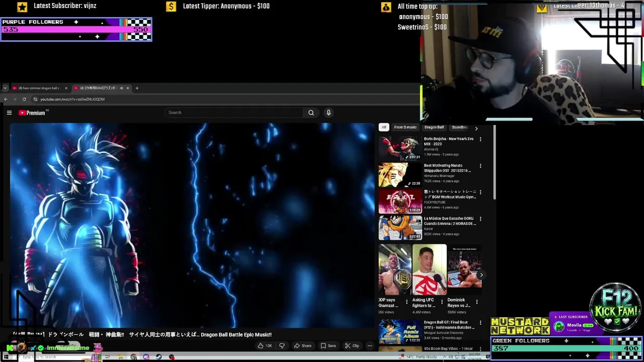Go back with the browser back arrow
This screenshot has height=362, width=644.
[x=6, y=99]
